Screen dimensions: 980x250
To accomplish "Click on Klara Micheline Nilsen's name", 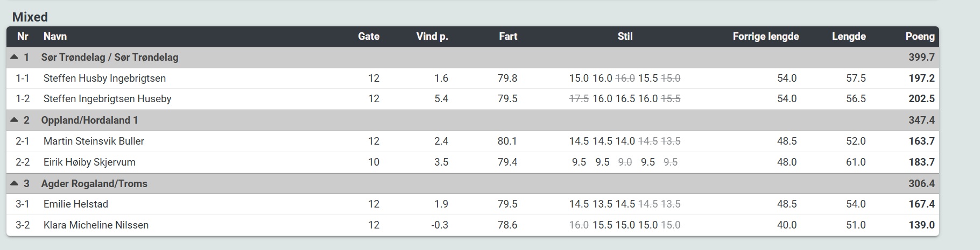I will 96,225.
